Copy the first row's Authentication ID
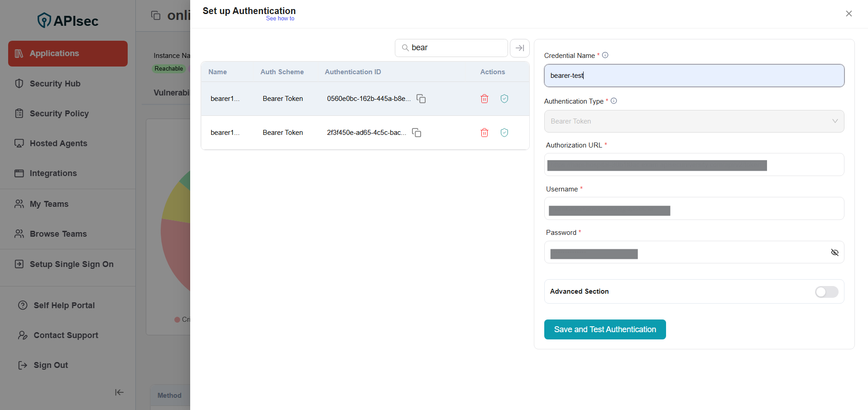Viewport: 868px width, 410px height. pyautogui.click(x=421, y=99)
